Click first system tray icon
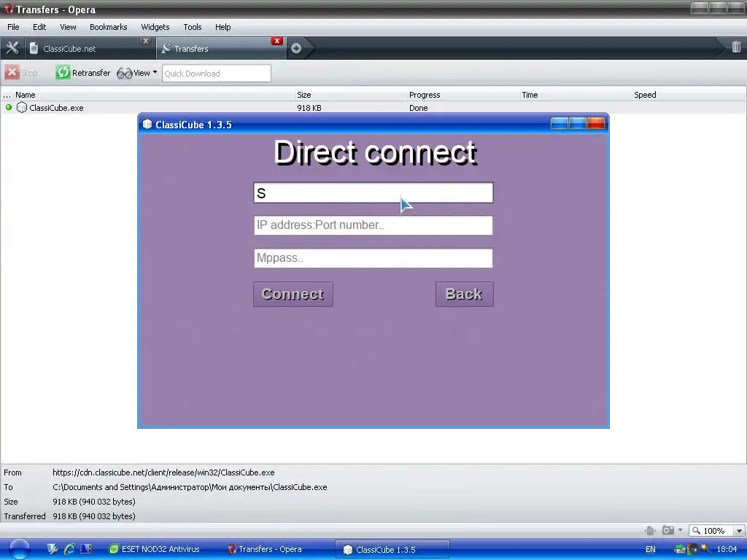The image size is (747, 560). (680, 549)
